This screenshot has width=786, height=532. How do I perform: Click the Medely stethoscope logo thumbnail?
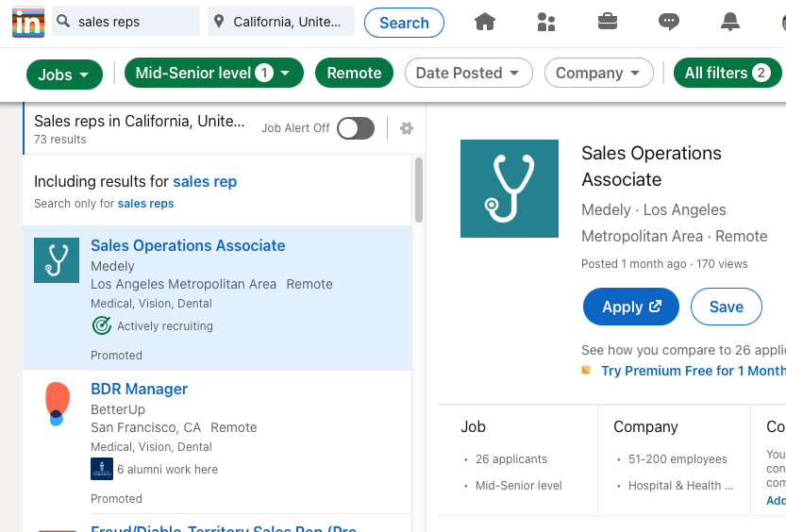tap(57, 260)
